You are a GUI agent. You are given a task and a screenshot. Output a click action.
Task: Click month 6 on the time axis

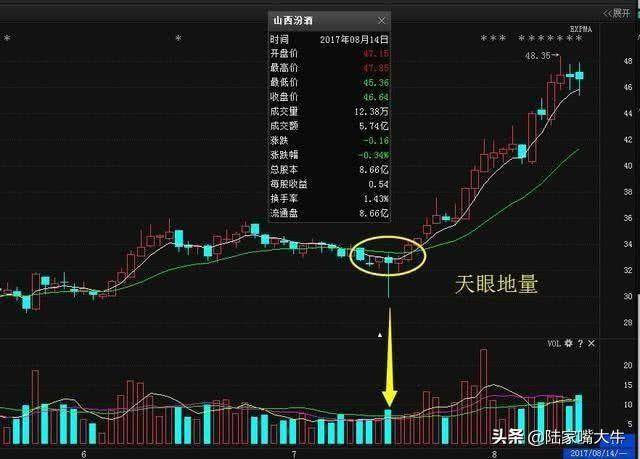coord(84,454)
